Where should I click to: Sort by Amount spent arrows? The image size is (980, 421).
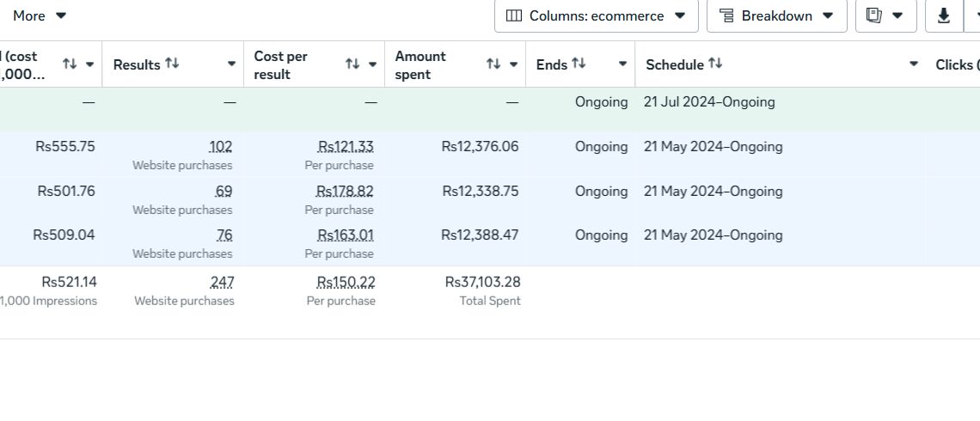(x=493, y=64)
